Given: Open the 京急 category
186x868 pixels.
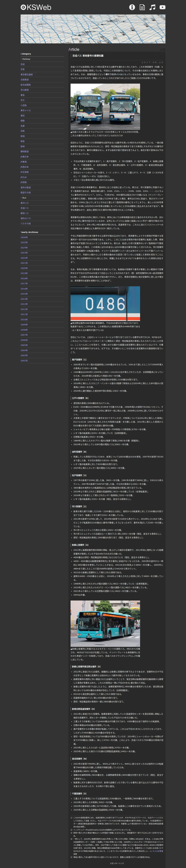Looking at the screenshot, I should tap(23, 69).
